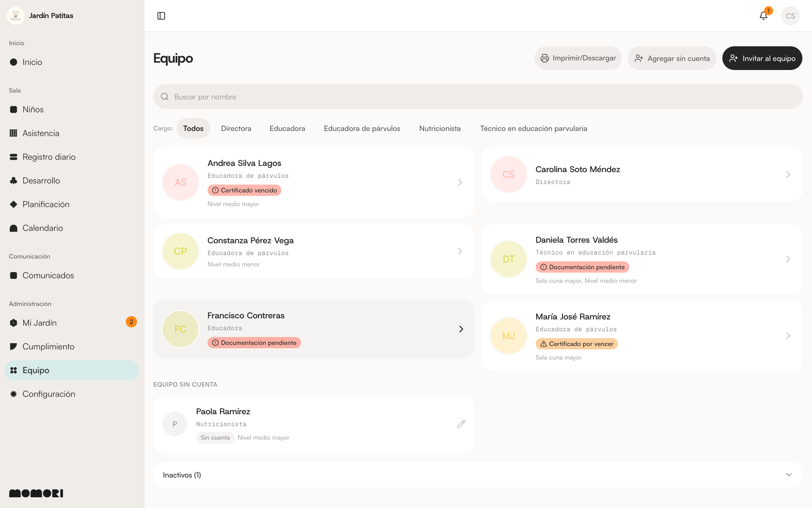The image size is (812, 508).
Task: Focus the Buscar por nombre field
Action: 478,97
